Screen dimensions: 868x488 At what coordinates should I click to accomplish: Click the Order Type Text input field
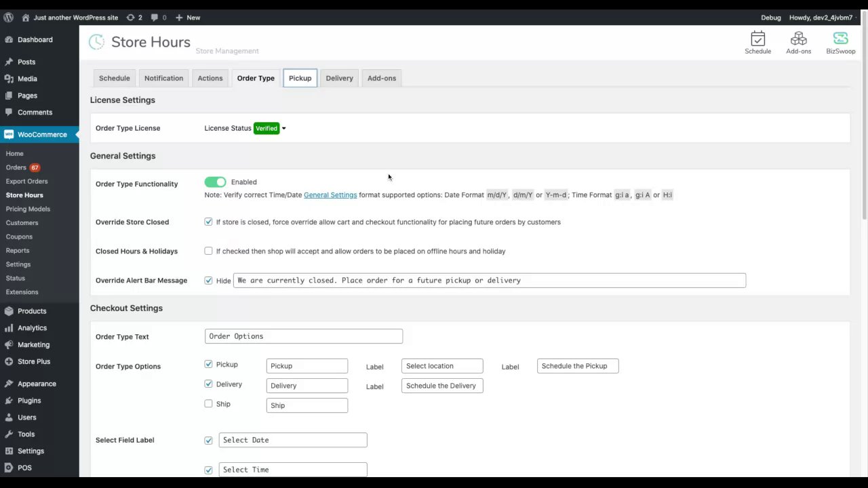(x=304, y=336)
